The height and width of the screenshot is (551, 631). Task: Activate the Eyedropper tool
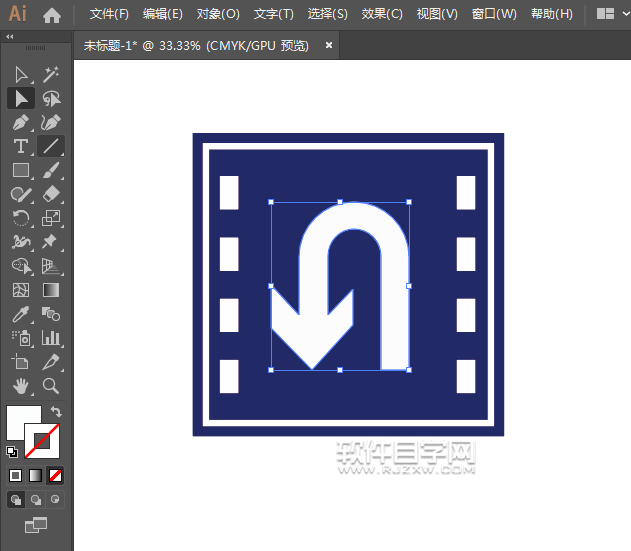pos(21,314)
